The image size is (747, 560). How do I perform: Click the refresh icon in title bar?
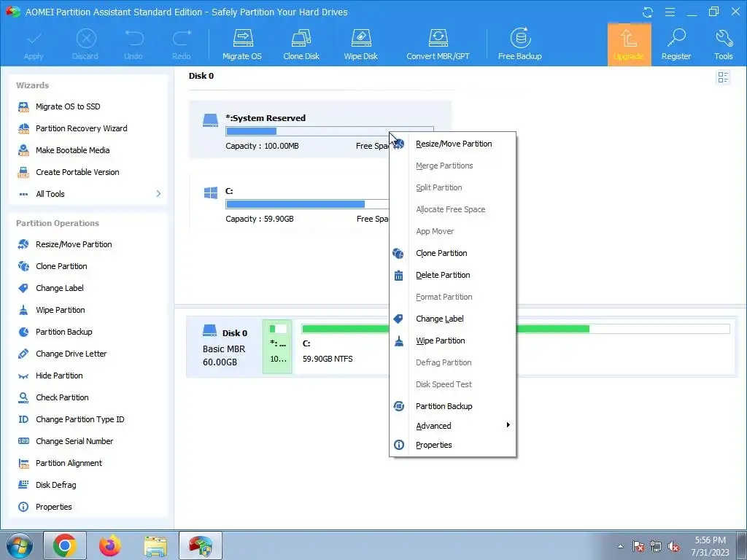pyautogui.click(x=648, y=12)
